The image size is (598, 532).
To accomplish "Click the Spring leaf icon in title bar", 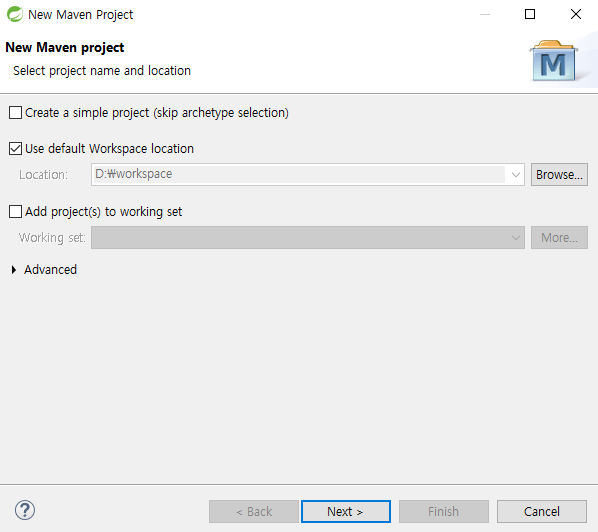I will point(15,14).
